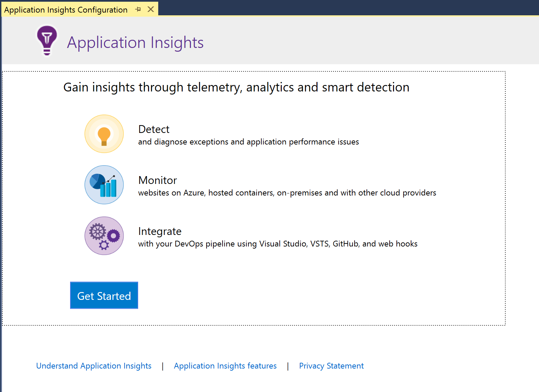Click the yellow Detect lightbulb icon
The image size is (539, 392).
point(104,134)
